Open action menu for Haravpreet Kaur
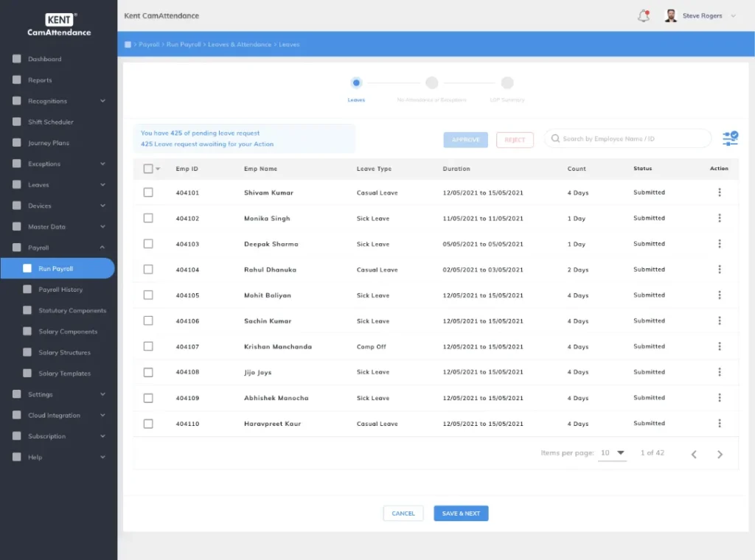 [x=720, y=424]
